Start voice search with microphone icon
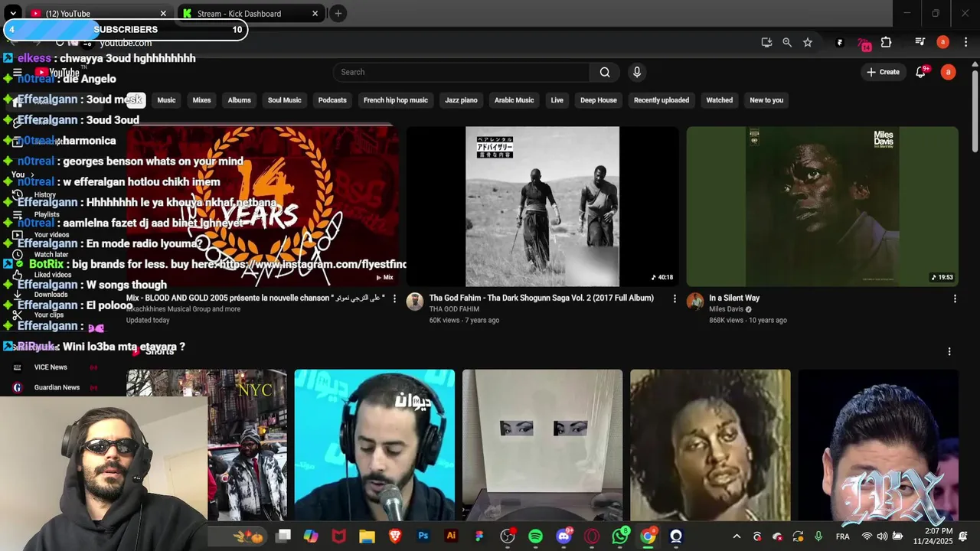 pyautogui.click(x=636, y=72)
